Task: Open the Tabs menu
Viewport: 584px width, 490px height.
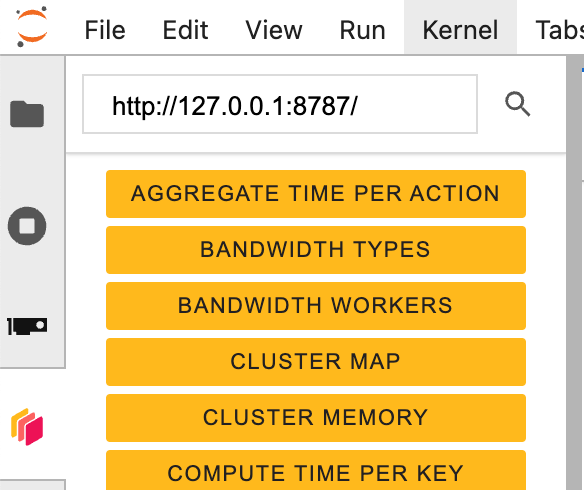Action: pos(560,30)
